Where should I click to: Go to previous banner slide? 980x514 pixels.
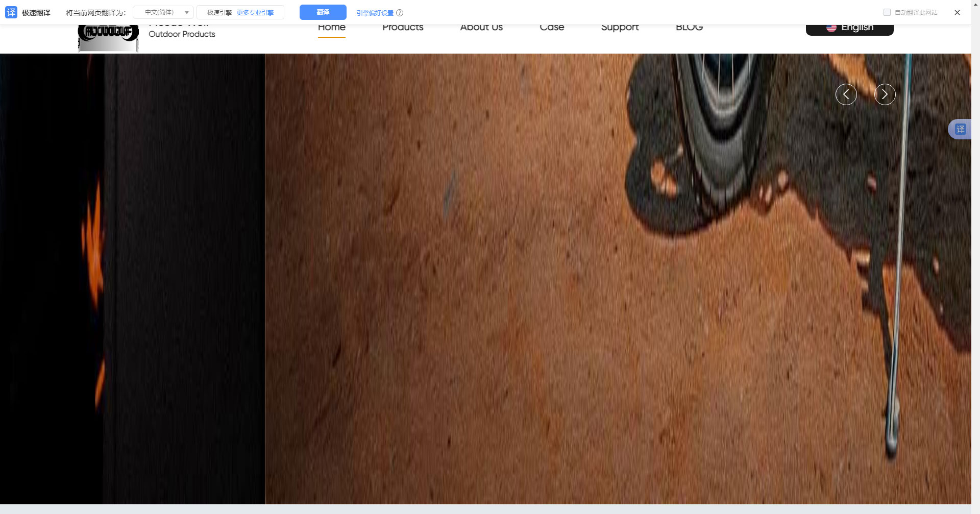tap(846, 94)
